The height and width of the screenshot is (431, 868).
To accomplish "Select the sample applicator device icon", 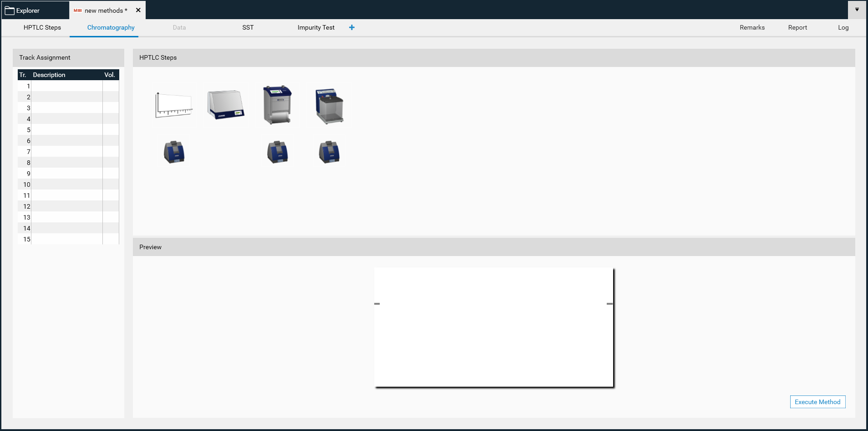I will click(x=225, y=104).
